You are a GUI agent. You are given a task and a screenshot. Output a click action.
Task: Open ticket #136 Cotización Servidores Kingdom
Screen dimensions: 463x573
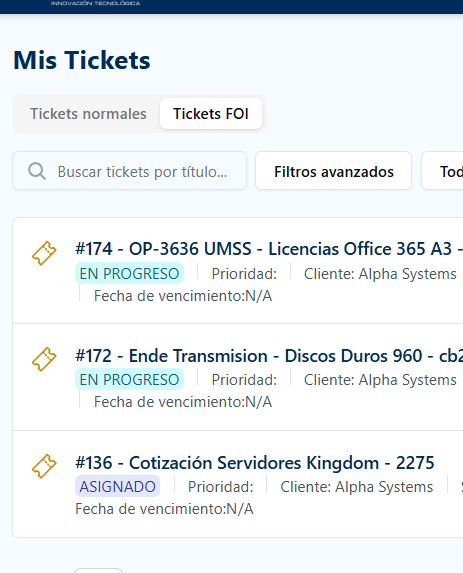[x=255, y=463]
